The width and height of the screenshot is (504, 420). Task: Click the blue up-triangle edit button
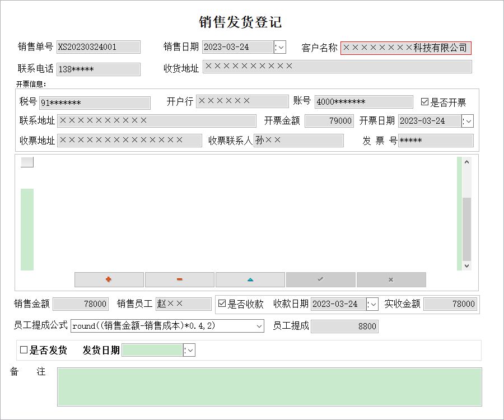[250, 279]
